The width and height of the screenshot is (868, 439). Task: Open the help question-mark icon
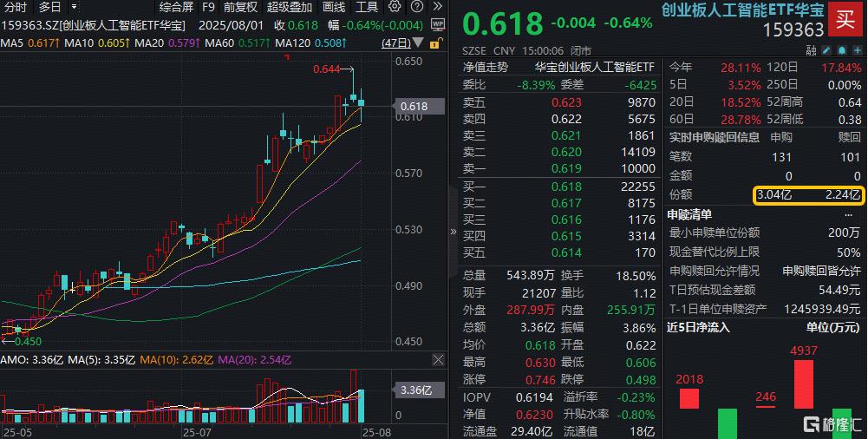[x=417, y=7]
